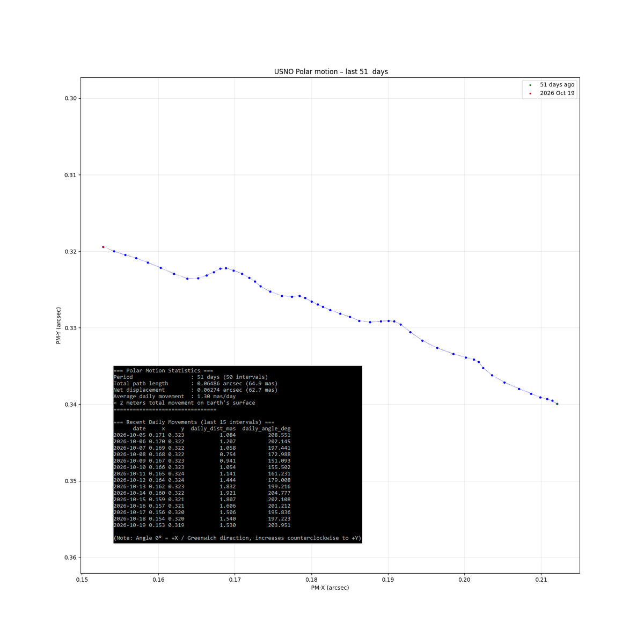Click the y-axis tick label 0.30

click(x=70, y=98)
